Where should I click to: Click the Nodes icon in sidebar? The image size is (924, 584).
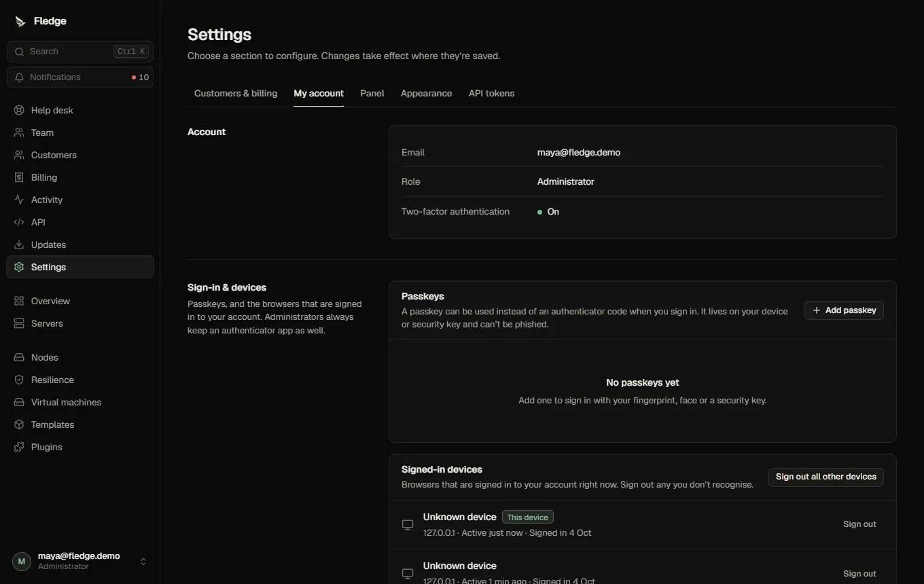pyautogui.click(x=19, y=357)
